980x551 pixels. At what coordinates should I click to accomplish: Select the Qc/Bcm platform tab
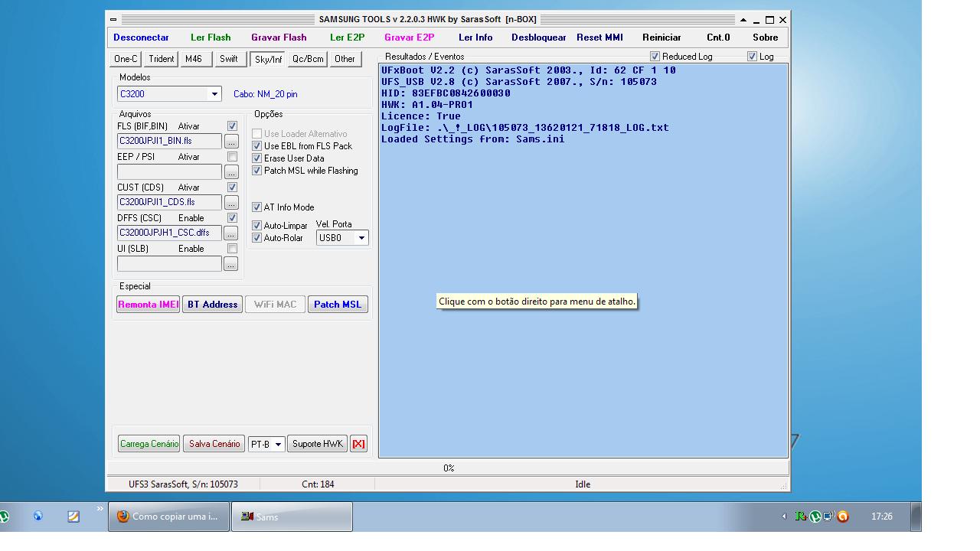[308, 59]
